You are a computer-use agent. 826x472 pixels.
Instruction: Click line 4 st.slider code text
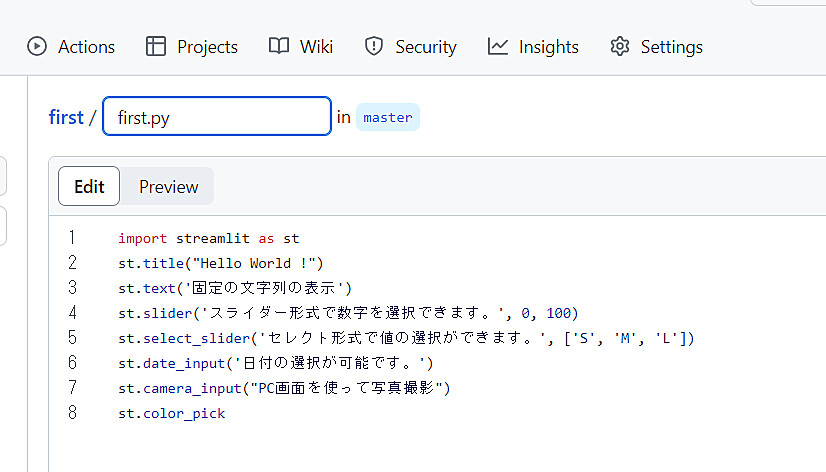(x=348, y=313)
